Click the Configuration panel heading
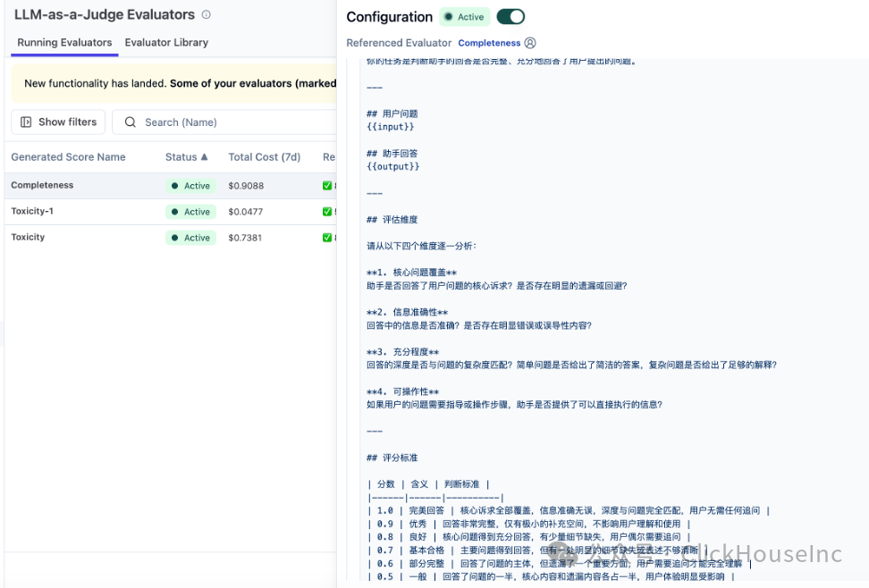 (x=390, y=17)
